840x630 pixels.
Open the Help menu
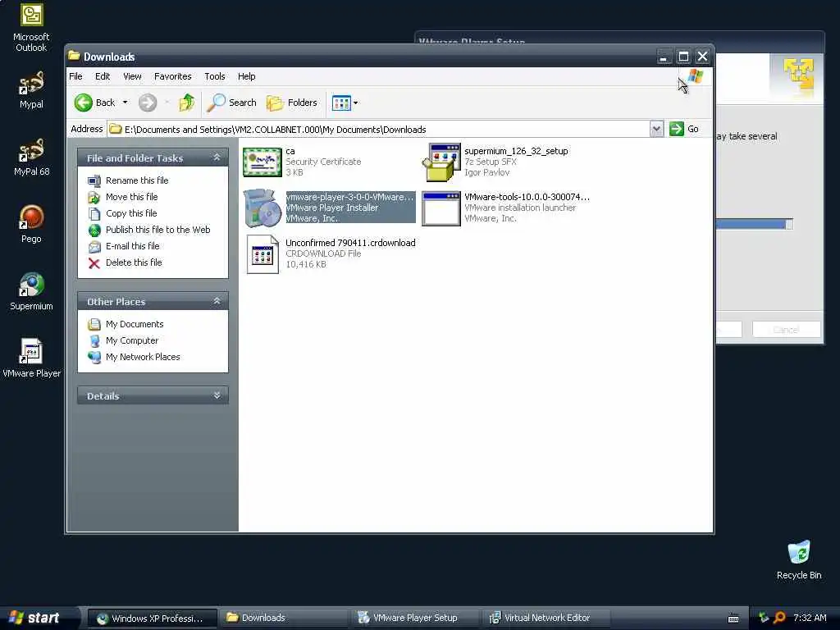pyautogui.click(x=246, y=76)
